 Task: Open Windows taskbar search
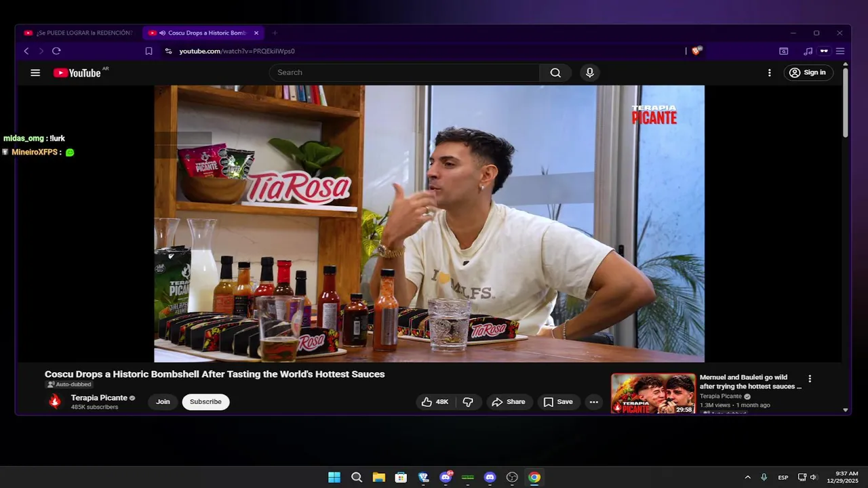[357, 477]
